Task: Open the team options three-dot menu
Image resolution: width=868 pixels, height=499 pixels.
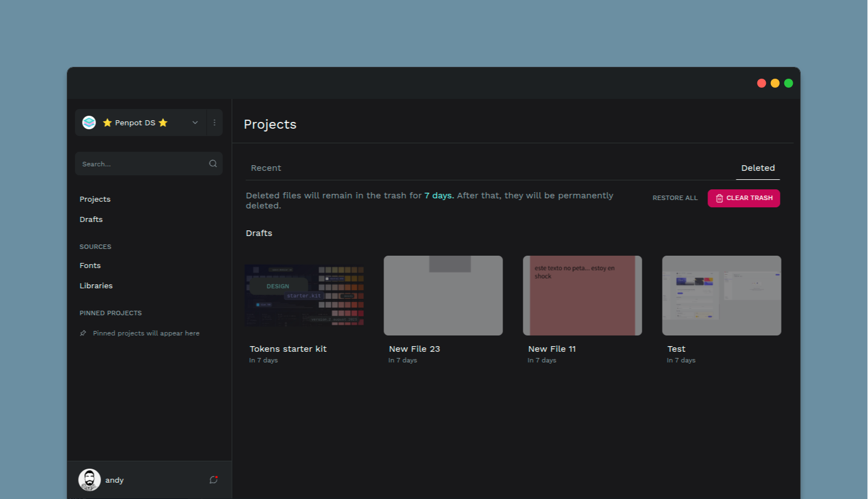Action: (x=214, y=123)
